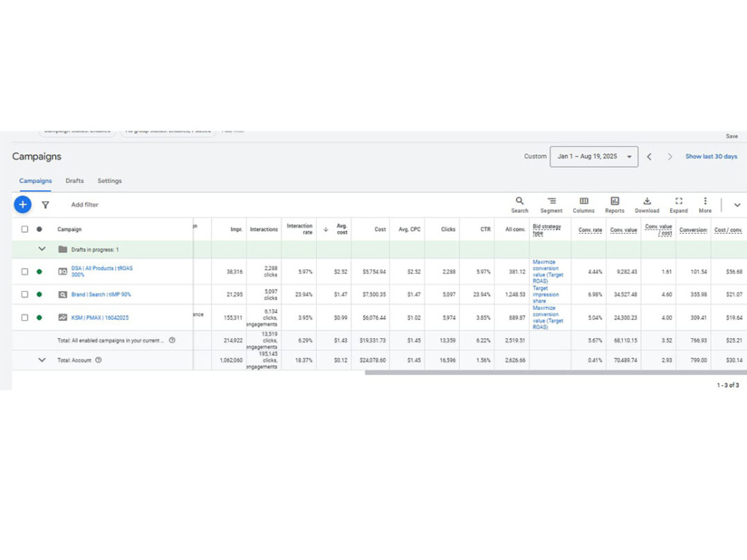Click the $7,500.35 cost cell
This screenshot has width=747, height=560.
click(374, 294)
